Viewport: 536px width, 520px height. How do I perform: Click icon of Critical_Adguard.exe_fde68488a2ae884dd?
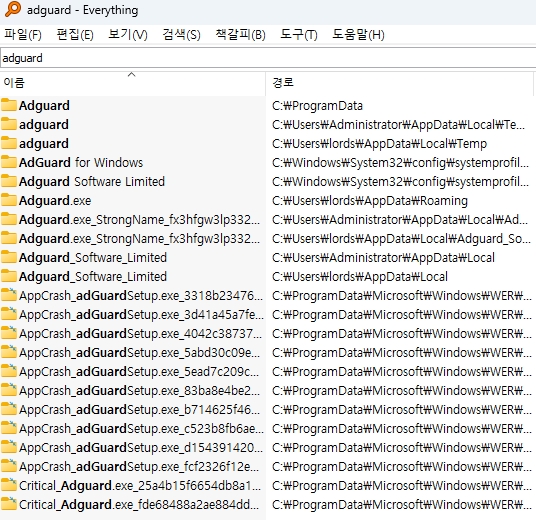point(9,504)
